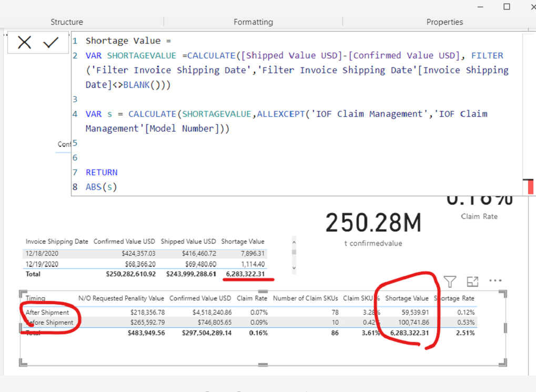Viewport: 536px width, 392px height.
Task: Click the 2.51% total shortage rate
Action: click(465, 333)
